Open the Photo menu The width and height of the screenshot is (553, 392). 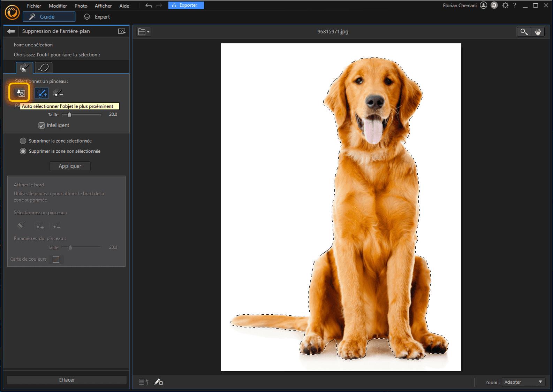coord(81,6)
